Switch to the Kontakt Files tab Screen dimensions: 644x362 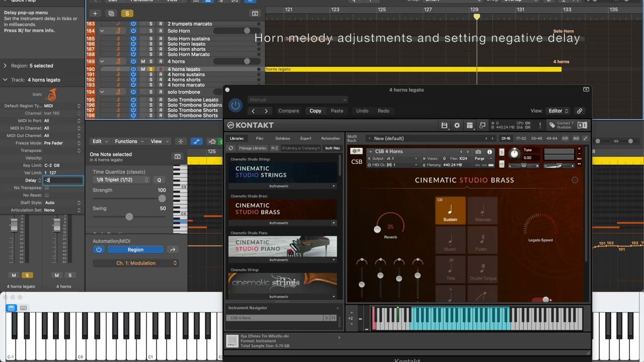pos(260,138)
